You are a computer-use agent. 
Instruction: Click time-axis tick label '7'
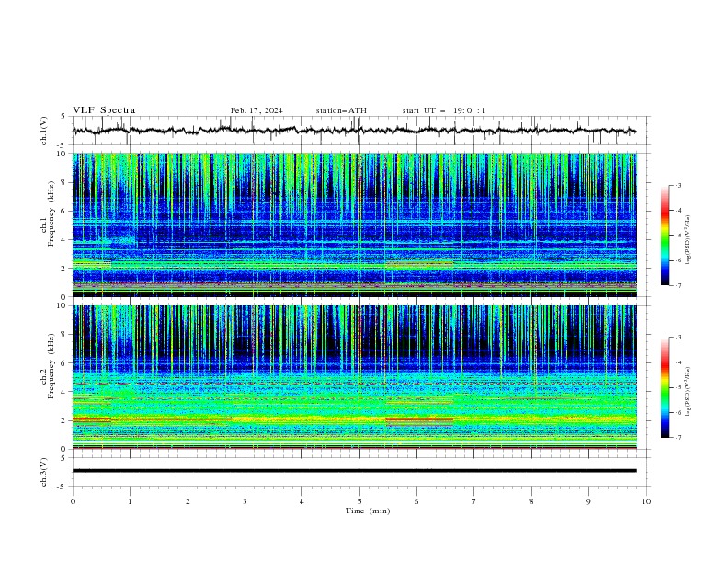click(x=474, y=501)
